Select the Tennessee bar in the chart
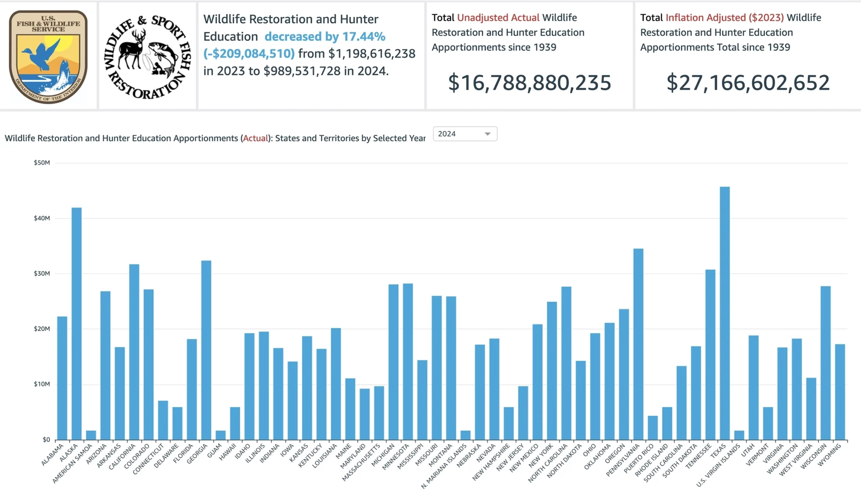 click(710, 354)
